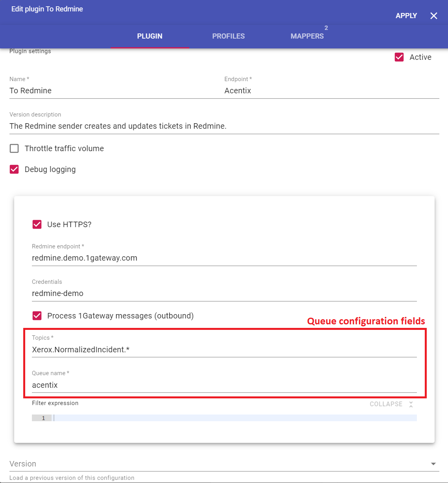448x483 pixels.
Task: Disable Debug logging checkbox
Action: 14,169
